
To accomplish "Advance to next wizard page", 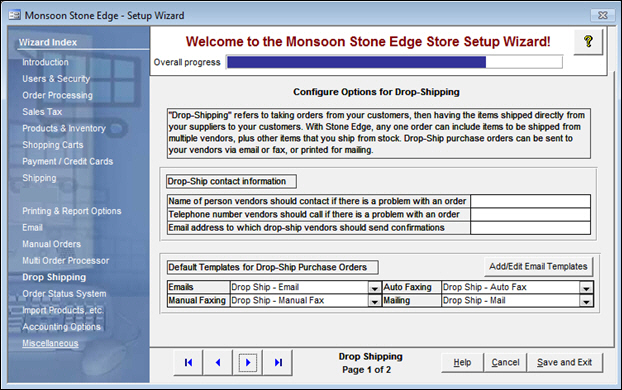I will click(x=248, y=362).
